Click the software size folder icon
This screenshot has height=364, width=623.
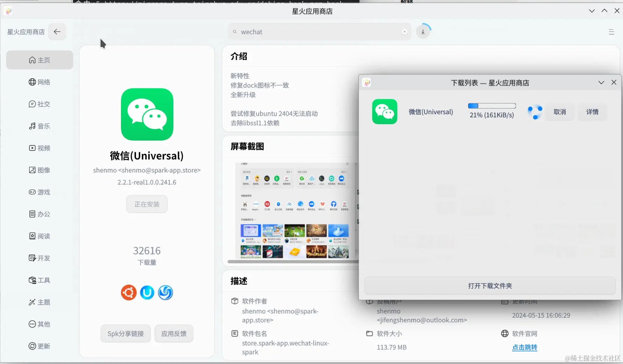pyautogui.click(x=370, y=333)
